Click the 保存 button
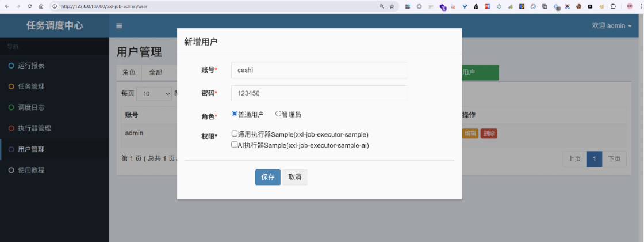644x242 pixels. pos(267,177)
